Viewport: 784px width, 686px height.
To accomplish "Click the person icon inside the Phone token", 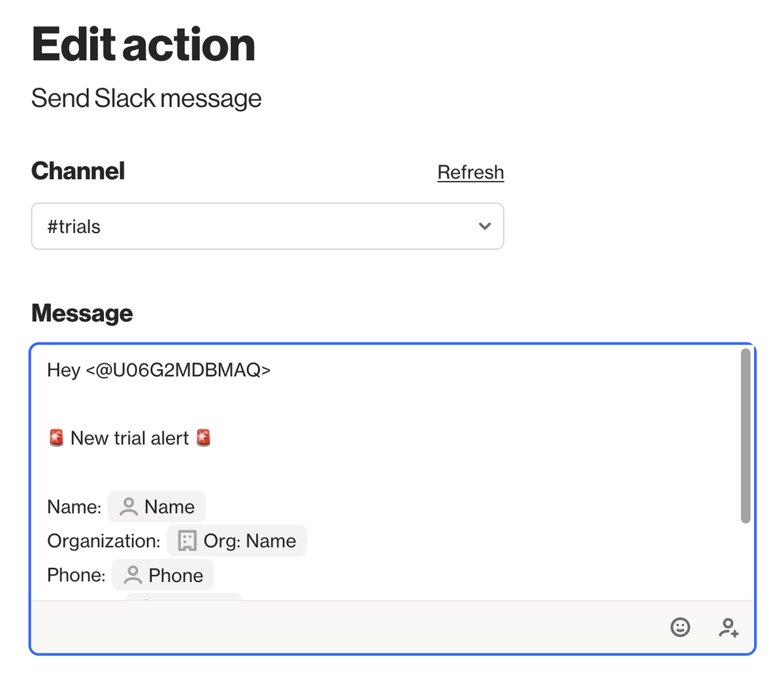I will [x=134, y=574].
